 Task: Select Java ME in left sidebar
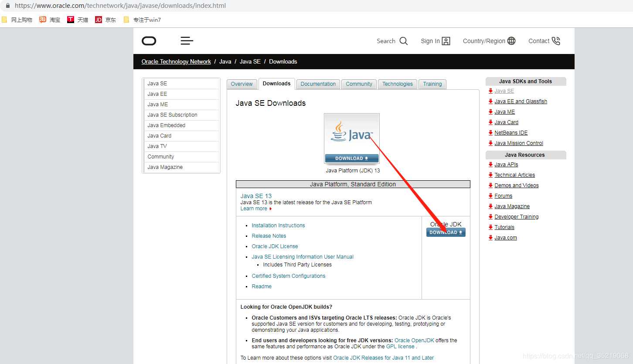point(182,104)
